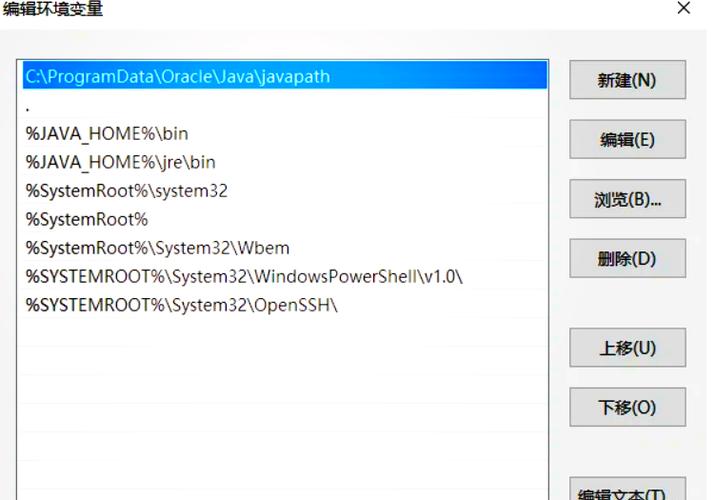Viewport: 715px width, 500px height.
Task: Pick the %SystemRoot%\System32\Wbem path
Action: [158, 248]
